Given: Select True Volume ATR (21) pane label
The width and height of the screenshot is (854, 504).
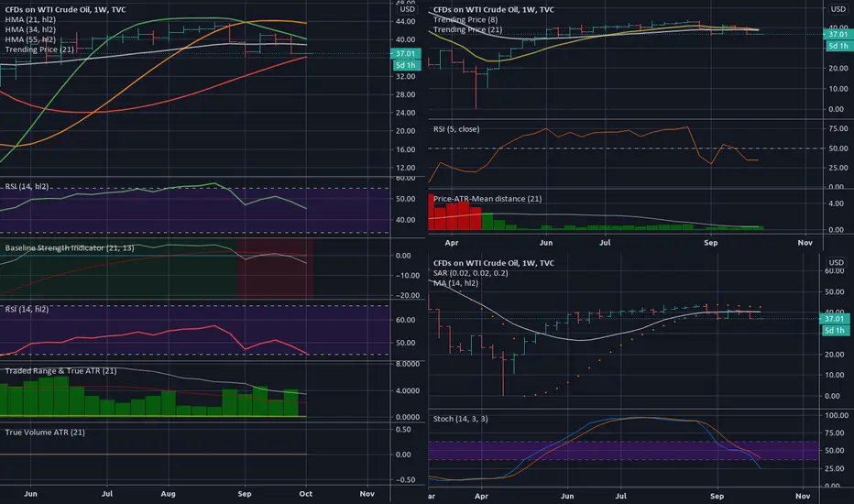Looking at the screenshot, I should (45, 433).
